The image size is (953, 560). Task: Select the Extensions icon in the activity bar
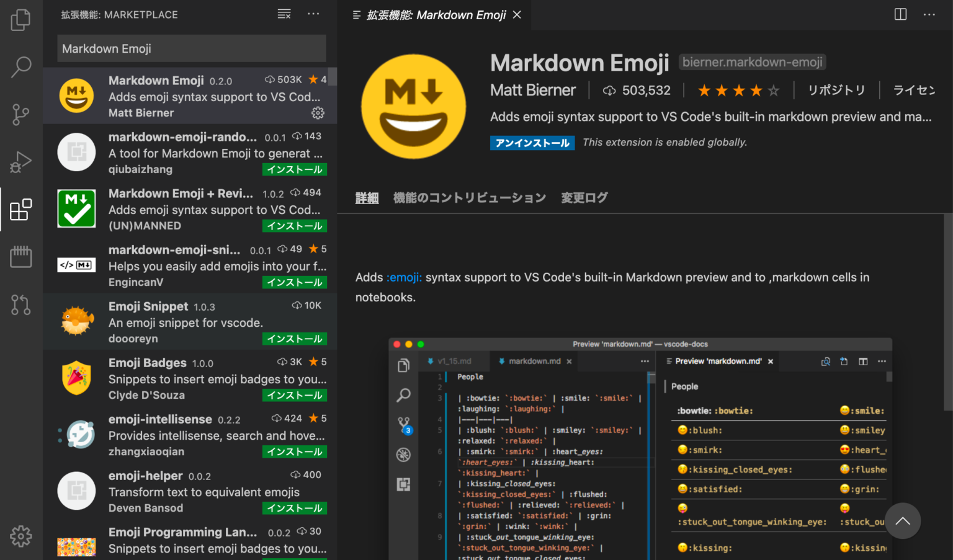coord(20,210)
